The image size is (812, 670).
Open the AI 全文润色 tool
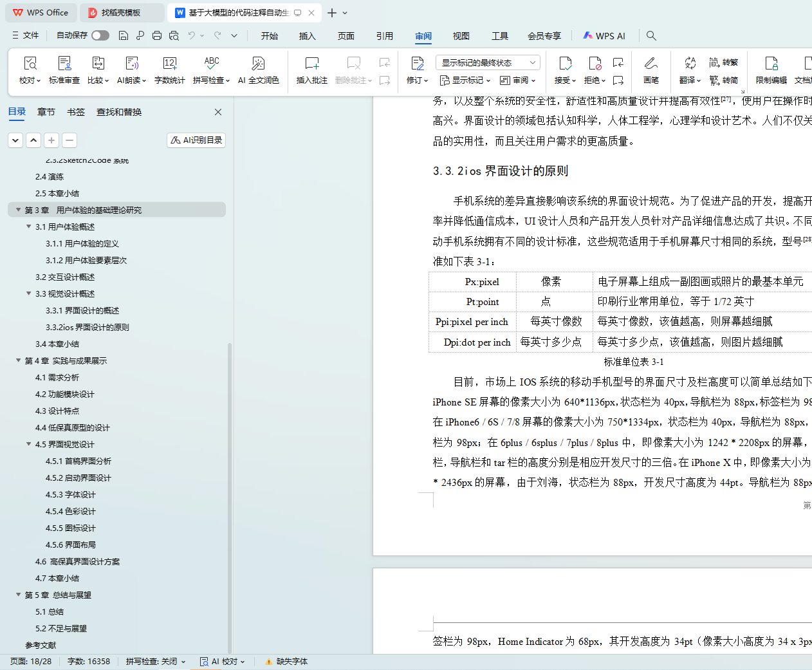point(258,70)
